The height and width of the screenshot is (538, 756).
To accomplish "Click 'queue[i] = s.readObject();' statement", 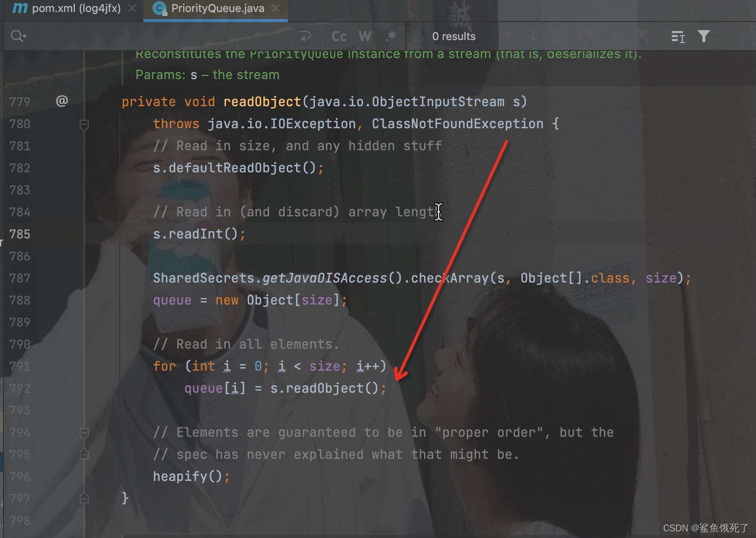I will [x=286, y=388].
